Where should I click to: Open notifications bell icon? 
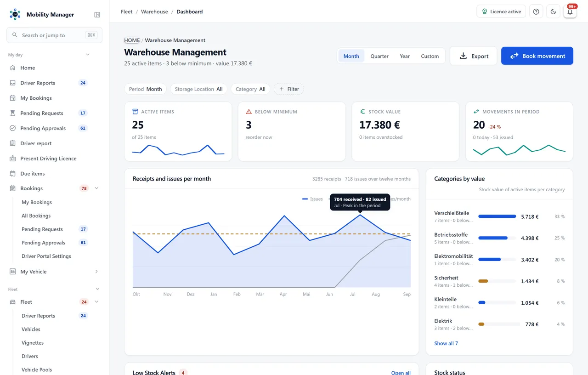pos(570,11)
